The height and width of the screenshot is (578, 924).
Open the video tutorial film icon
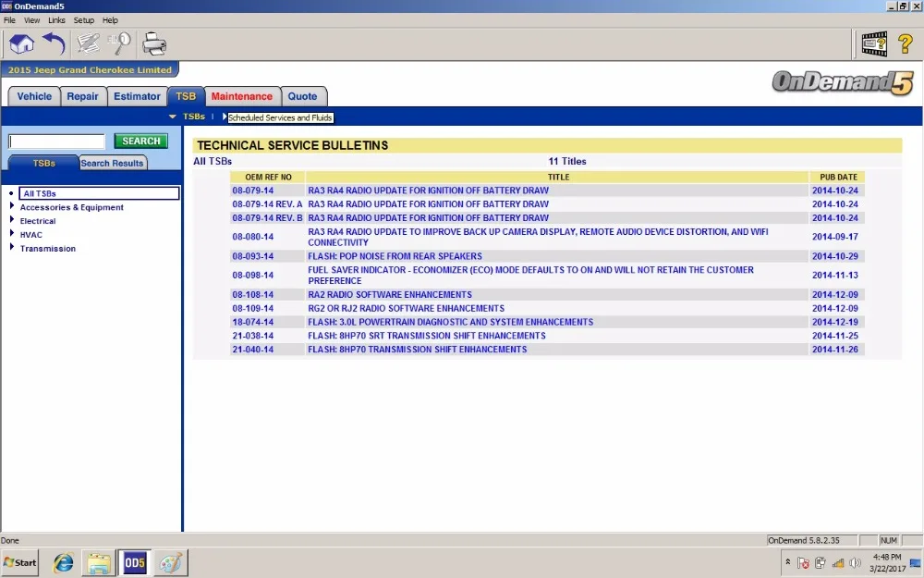click(874, 44)
